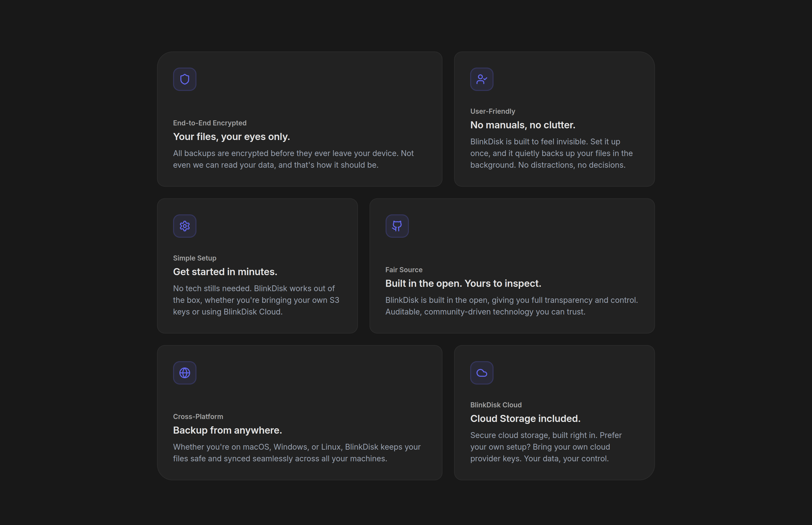The height and width of the screenshot is (525, 812).
Task: Click the description mentioning macOS, Windows, Linux
Action: [297, 453]
